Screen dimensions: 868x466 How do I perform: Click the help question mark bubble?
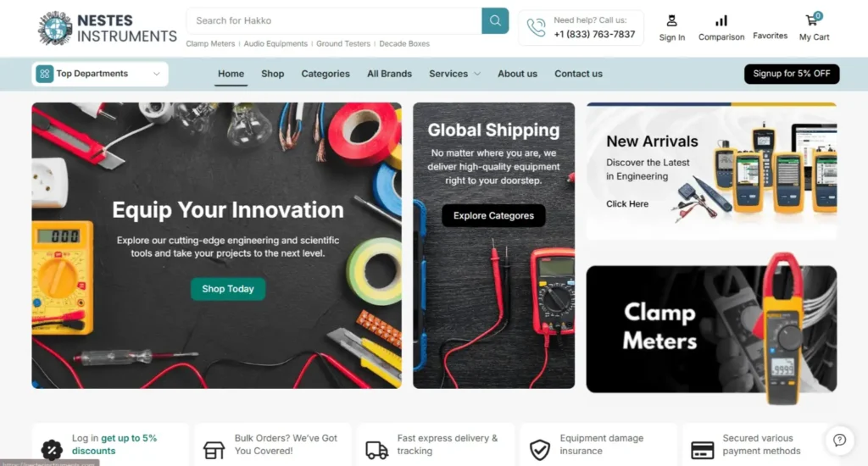click(839, 440)
